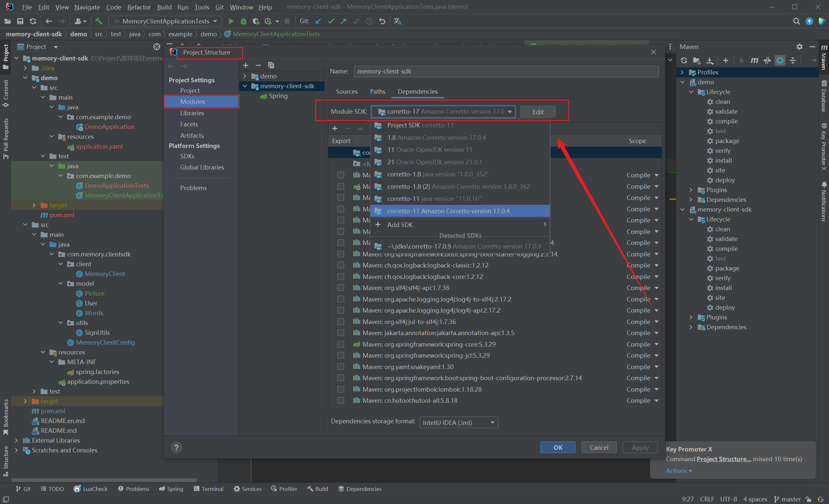Add a new module with plus icon

246,65
